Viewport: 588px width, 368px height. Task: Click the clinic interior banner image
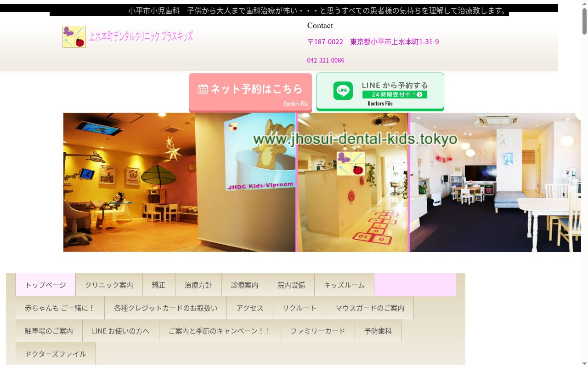322,182
